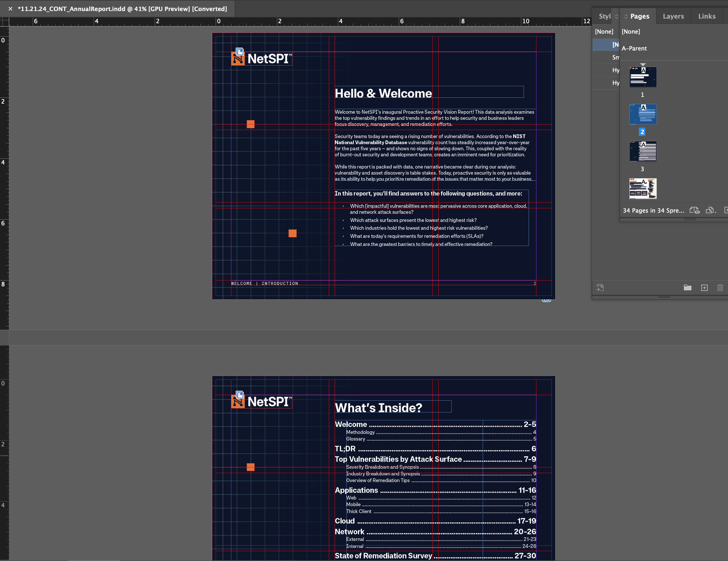Select page 3 thumbnail in Pages panel
The height and width of the screenshot is (561, 728).
coord(643,151)
